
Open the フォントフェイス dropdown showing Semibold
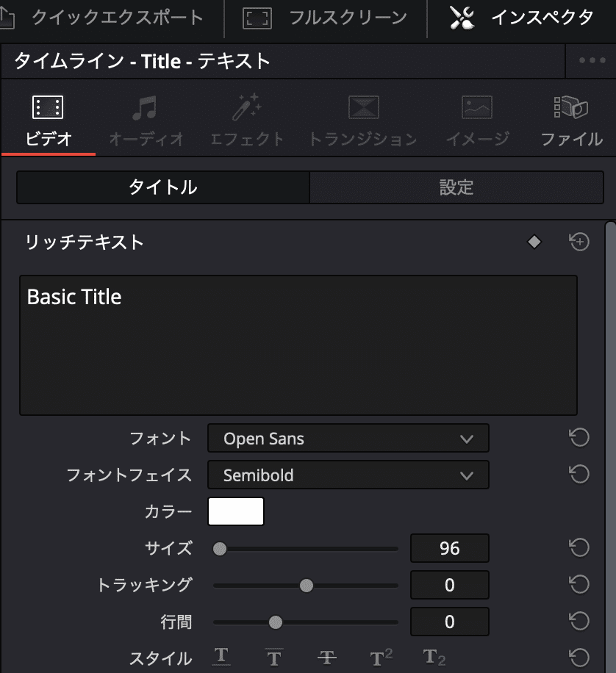348,475
